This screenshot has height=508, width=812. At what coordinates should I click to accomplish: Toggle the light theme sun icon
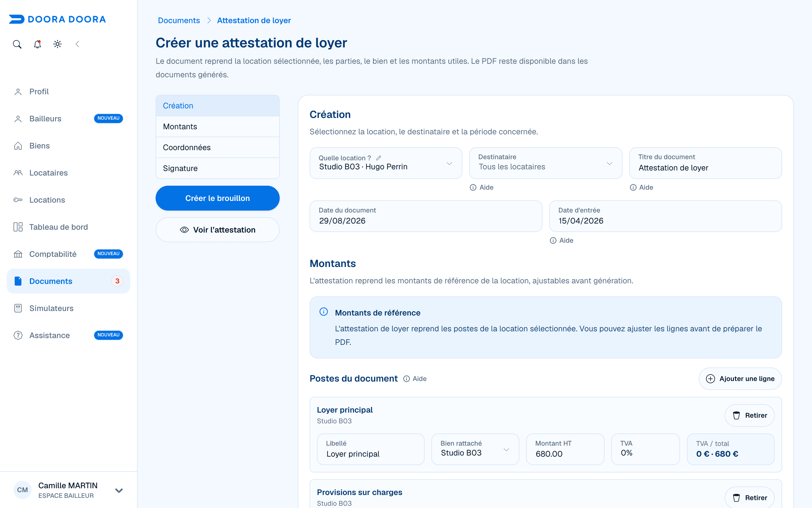click(58, 44)
